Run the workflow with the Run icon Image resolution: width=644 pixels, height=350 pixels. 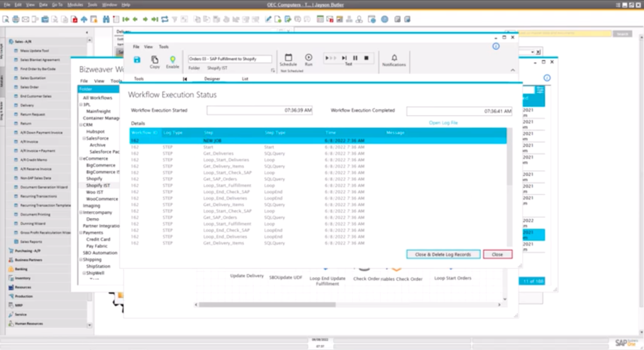(308, 57)
